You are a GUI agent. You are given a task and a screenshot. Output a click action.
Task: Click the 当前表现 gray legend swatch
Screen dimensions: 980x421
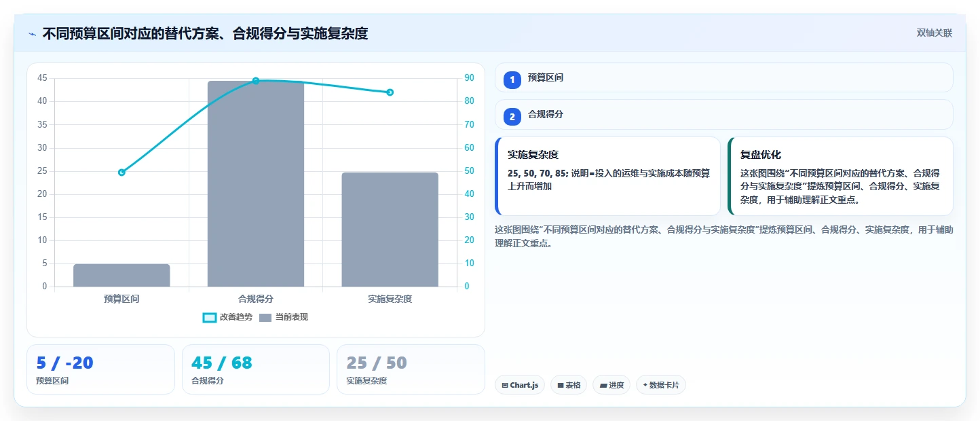265,317
